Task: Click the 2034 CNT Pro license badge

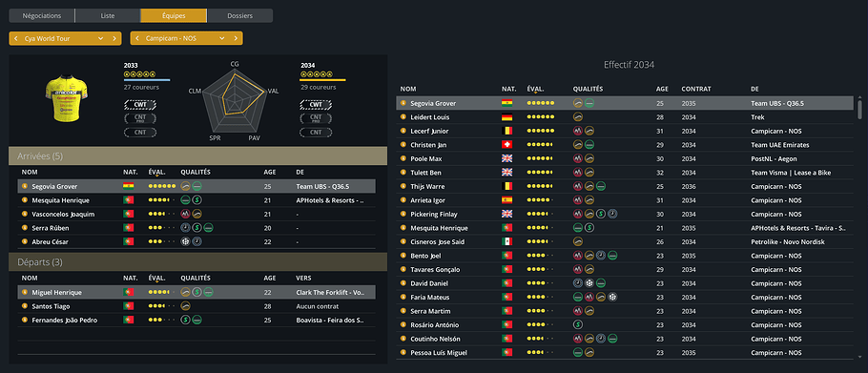Action: pos(316,118)
